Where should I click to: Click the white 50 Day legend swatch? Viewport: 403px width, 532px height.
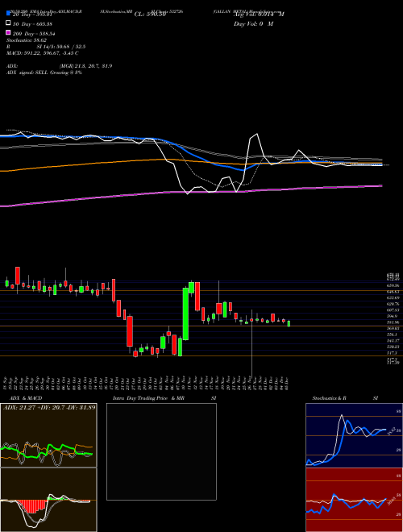8,23
